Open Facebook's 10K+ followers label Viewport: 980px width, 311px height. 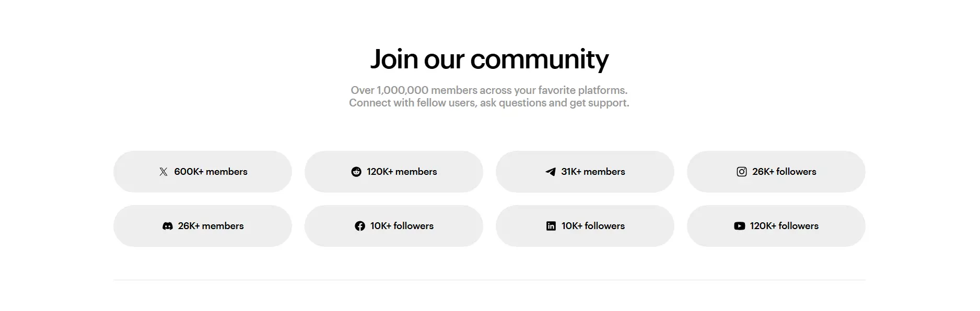[402, 226]
